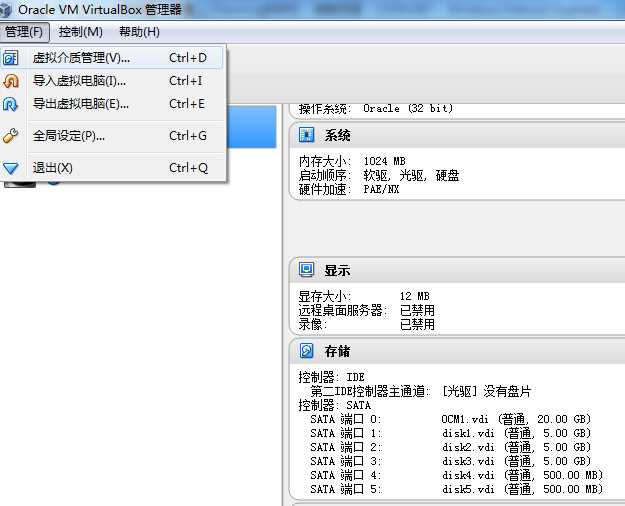Click the 控制器: IDE line

click(x=332, y=377)
